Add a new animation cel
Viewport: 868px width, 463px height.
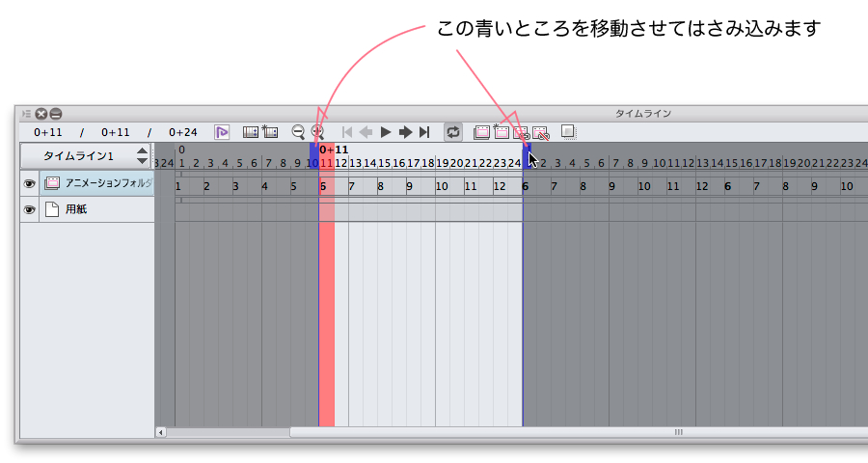pyautogui.click(x=501, y=132)
